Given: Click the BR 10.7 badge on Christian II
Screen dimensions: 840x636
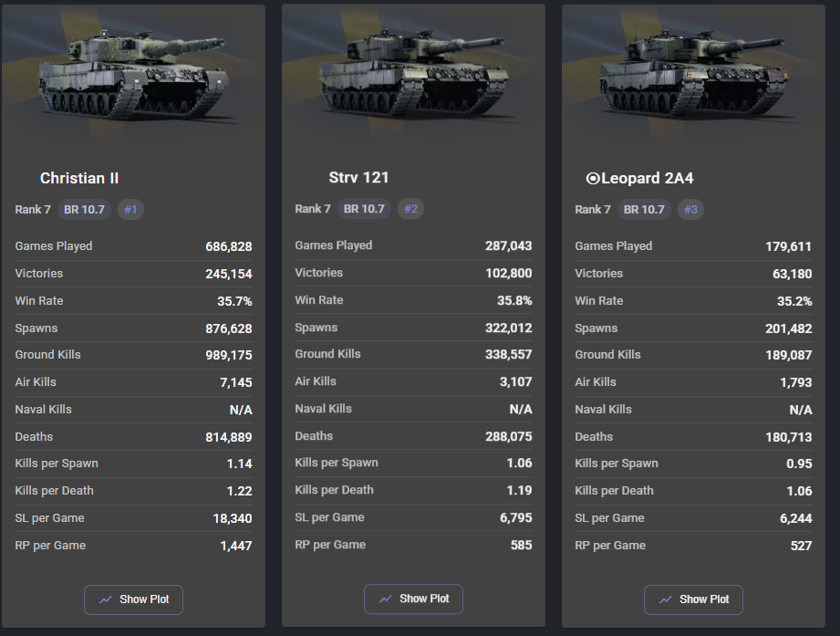Looking at the screenshot, I should (x=84, y=210).
